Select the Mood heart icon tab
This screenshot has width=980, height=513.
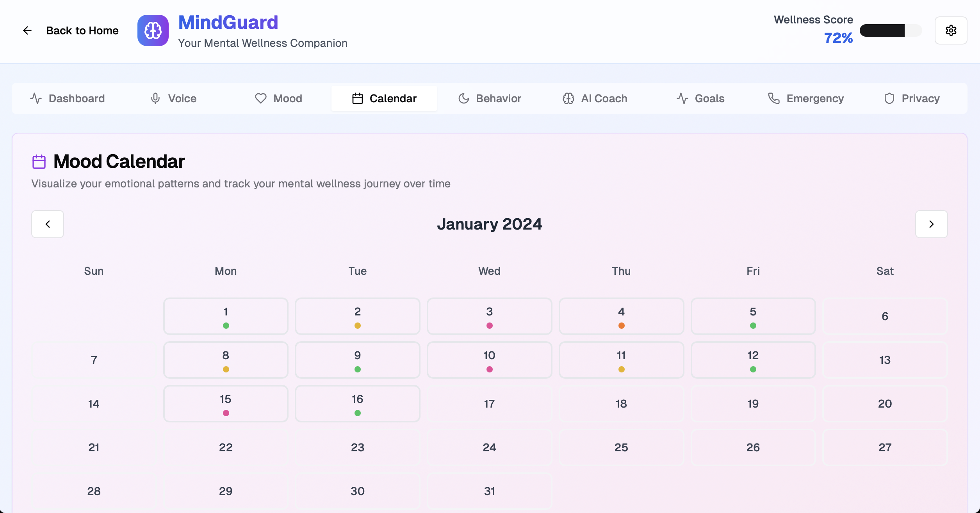tap(260, 98)
